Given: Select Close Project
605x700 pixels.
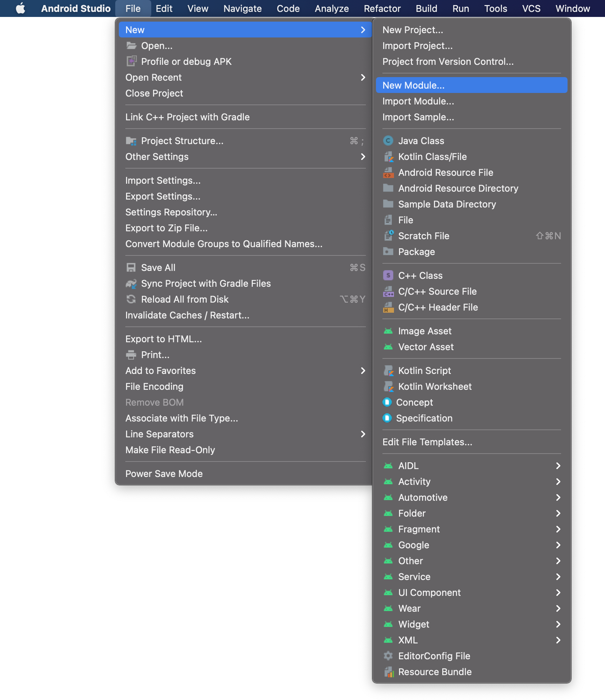Looking at the screenshot, I should coord(245,93).
